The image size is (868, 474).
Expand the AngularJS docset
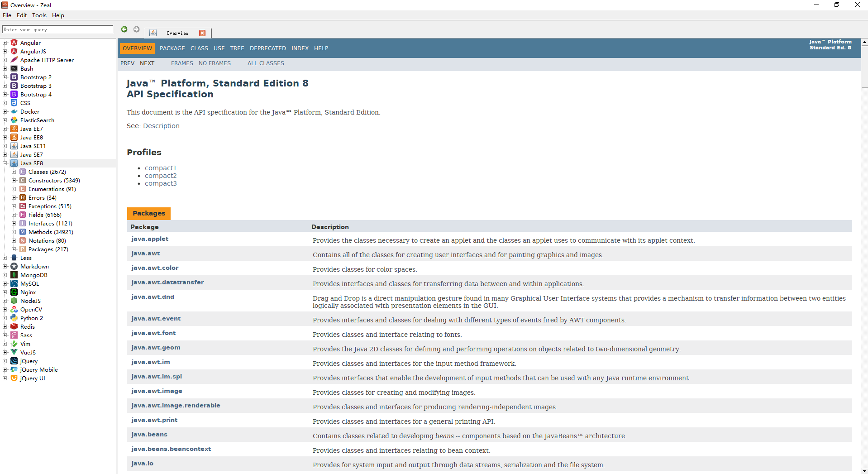point(5,52)
